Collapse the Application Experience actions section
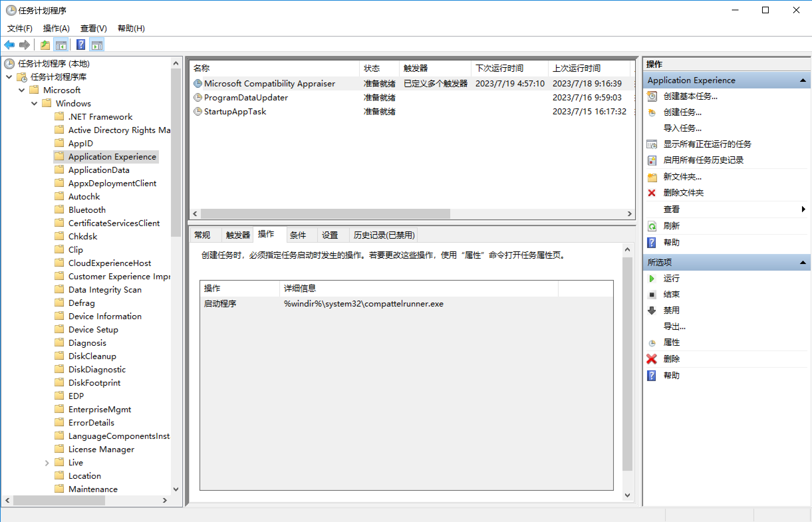 click(802, 80)
